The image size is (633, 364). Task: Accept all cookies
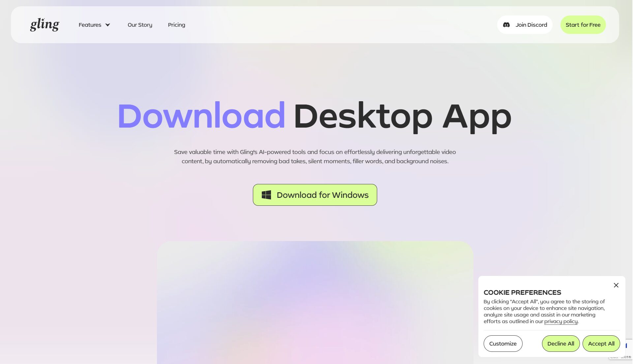[x=601, y=344]
